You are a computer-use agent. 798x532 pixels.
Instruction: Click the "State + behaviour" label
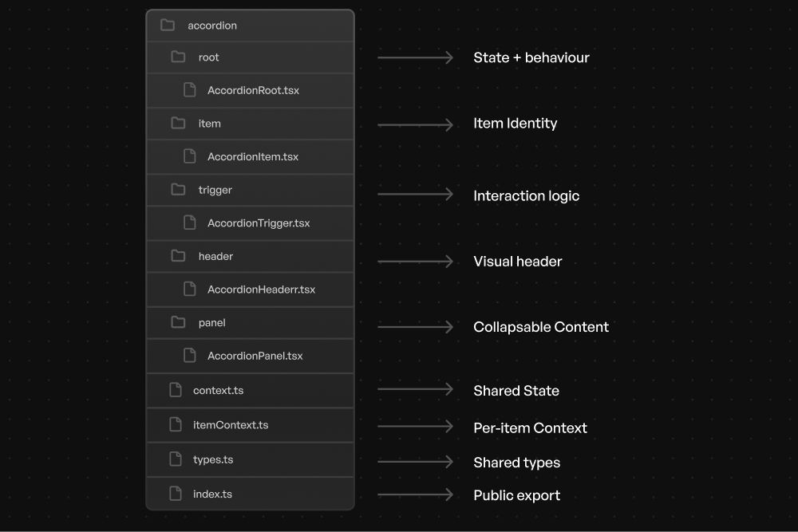[x=531, y=57]
